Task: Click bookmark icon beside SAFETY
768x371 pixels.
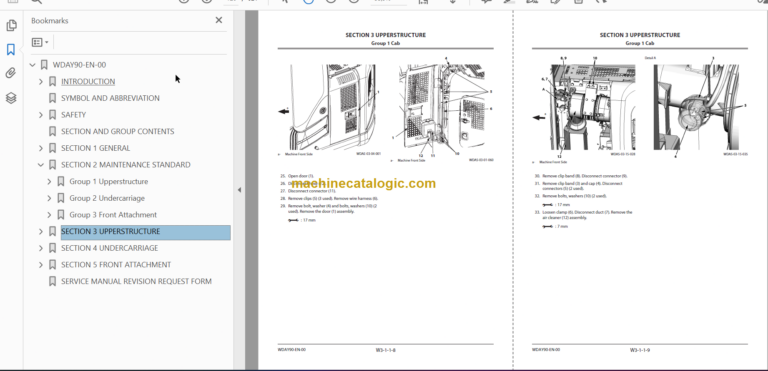Action: pyautogui.click(x=52, y=115)
